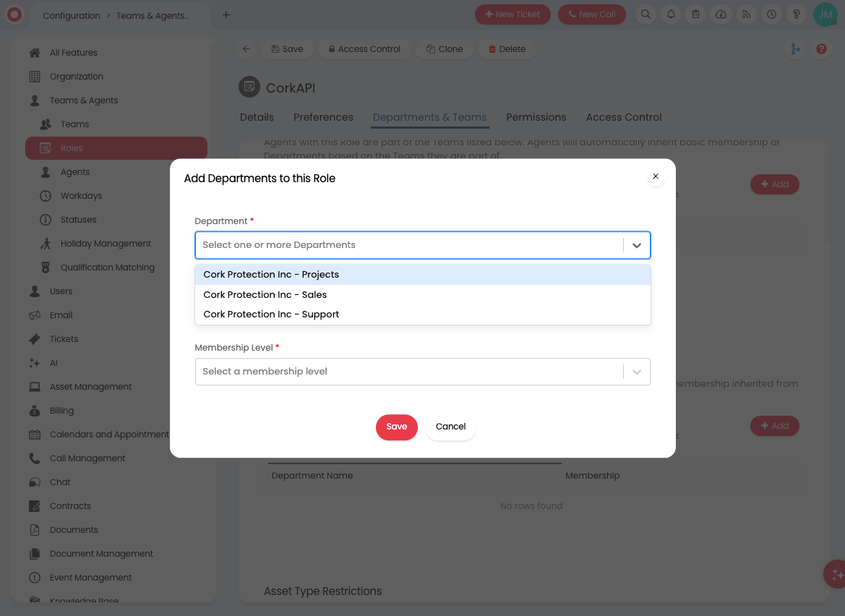Image resolution: width=845 pixels, height=616 pixels.
Task: Open notifications bell icon
Action: [671, 14]
